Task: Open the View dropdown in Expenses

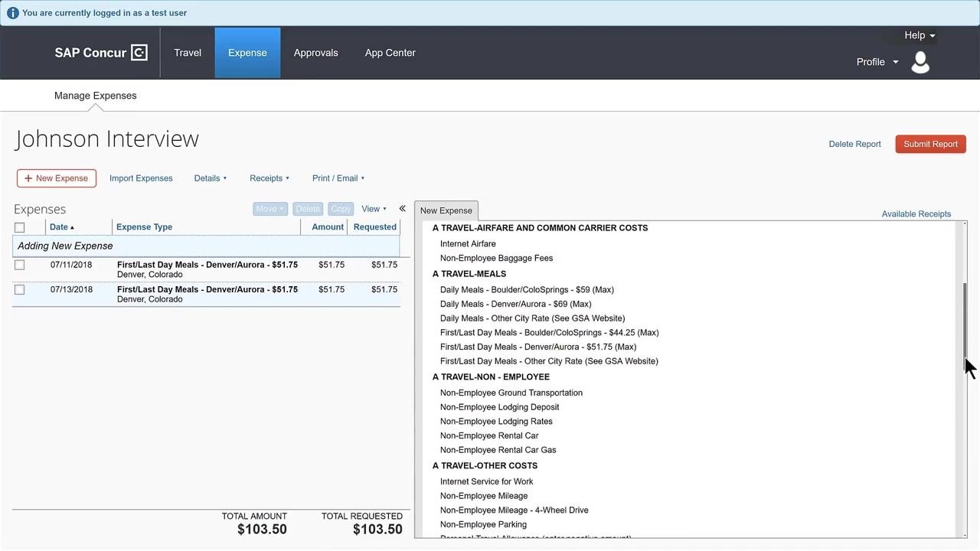Action: [x=374, y=209]
